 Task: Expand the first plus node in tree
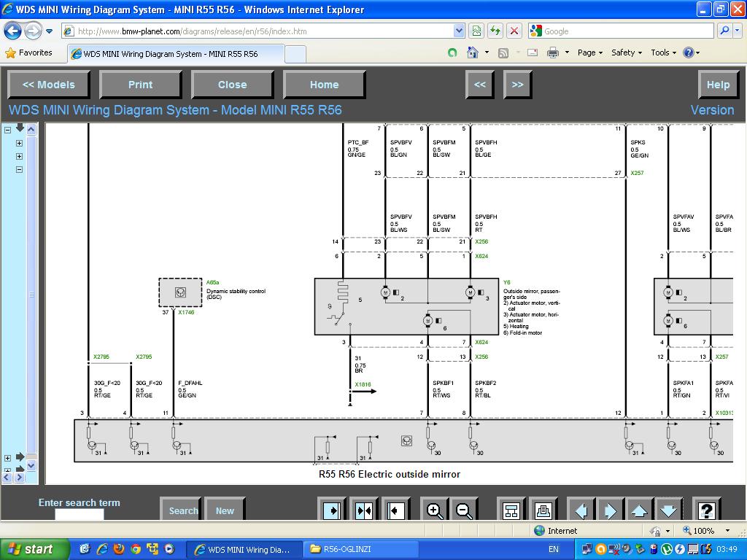[x=19, y=143]
